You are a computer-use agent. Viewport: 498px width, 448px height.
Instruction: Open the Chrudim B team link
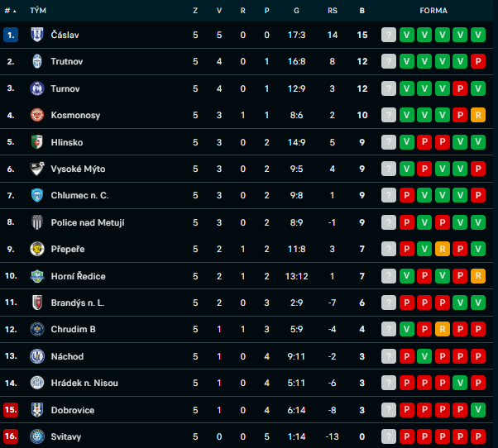(x=74, y=329)
